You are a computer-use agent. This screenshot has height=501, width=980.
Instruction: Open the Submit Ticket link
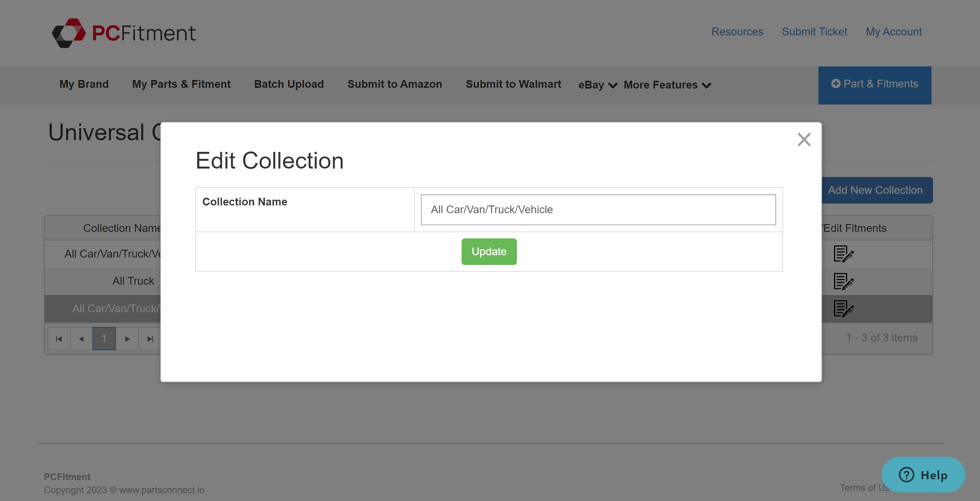tap(814, 31)
